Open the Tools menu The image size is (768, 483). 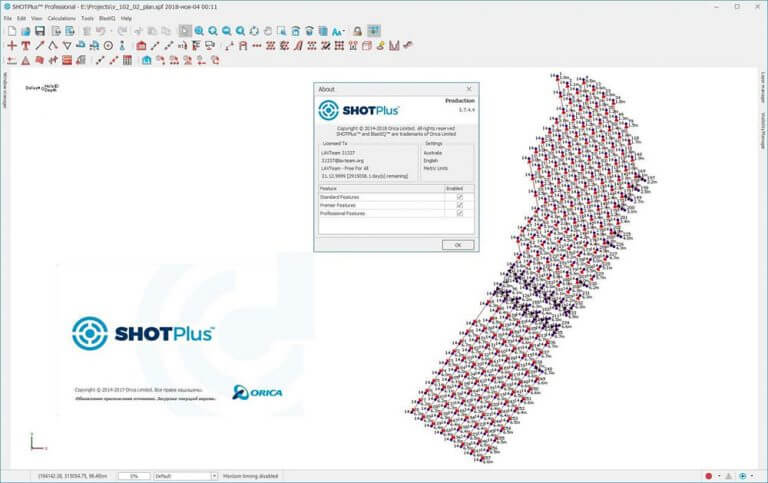tap(87, 18)
